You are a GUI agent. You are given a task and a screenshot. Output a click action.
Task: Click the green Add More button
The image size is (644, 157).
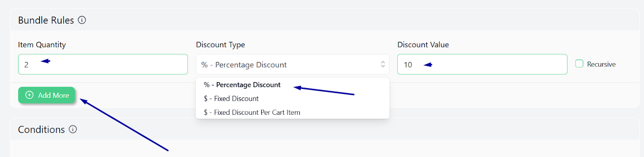point(47,95)
